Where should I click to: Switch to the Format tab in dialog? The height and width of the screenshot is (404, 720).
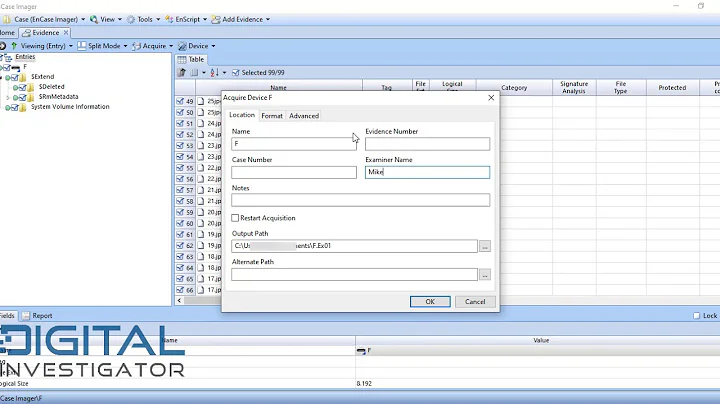(x=272, y=116)
